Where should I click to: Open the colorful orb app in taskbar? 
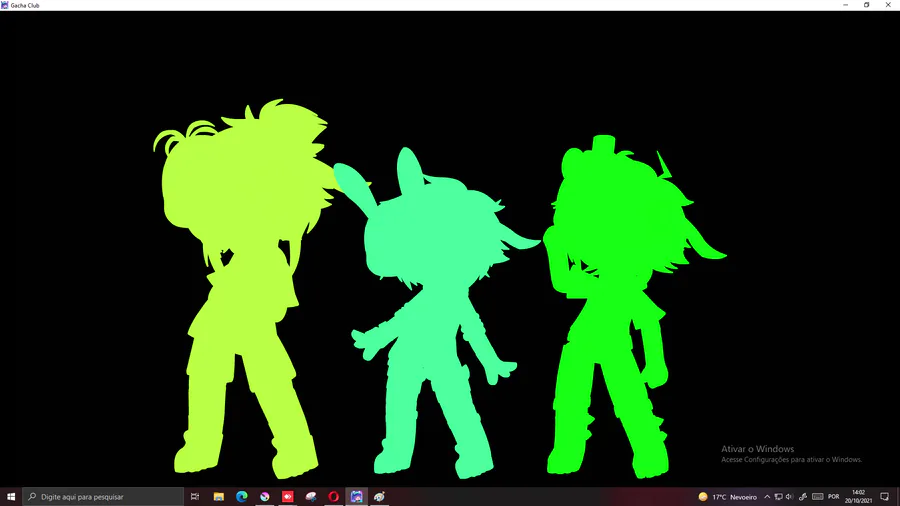point(265,497)
